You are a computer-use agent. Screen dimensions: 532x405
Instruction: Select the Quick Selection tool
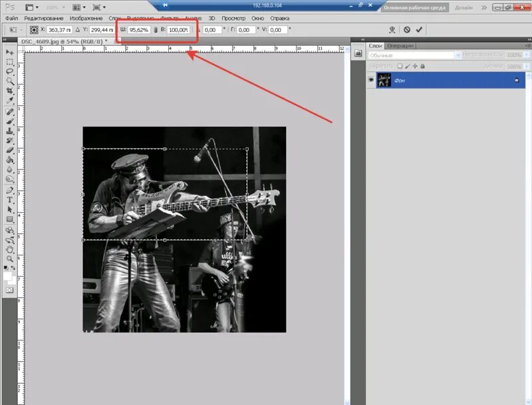[10, 81]
